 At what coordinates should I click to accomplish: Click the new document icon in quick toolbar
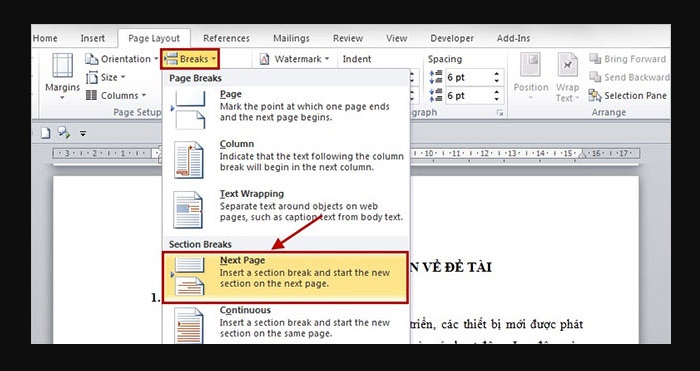click(46, 133)
